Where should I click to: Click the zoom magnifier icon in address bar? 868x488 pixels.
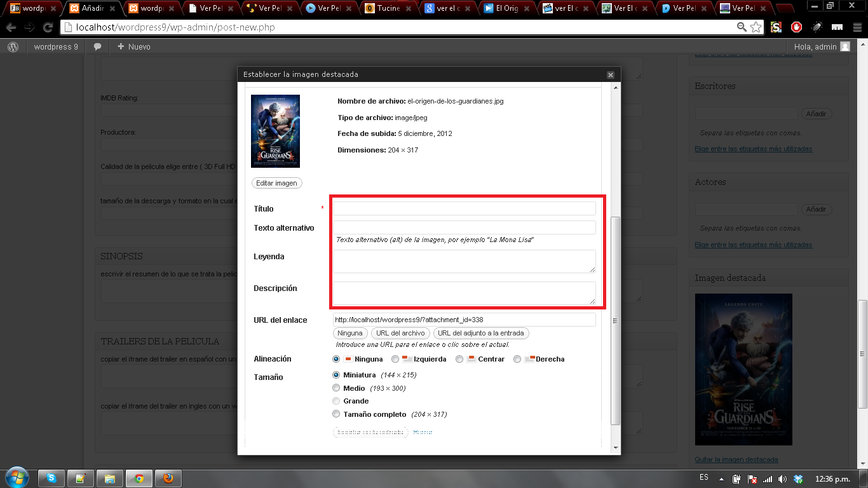[x=742, y=27]
